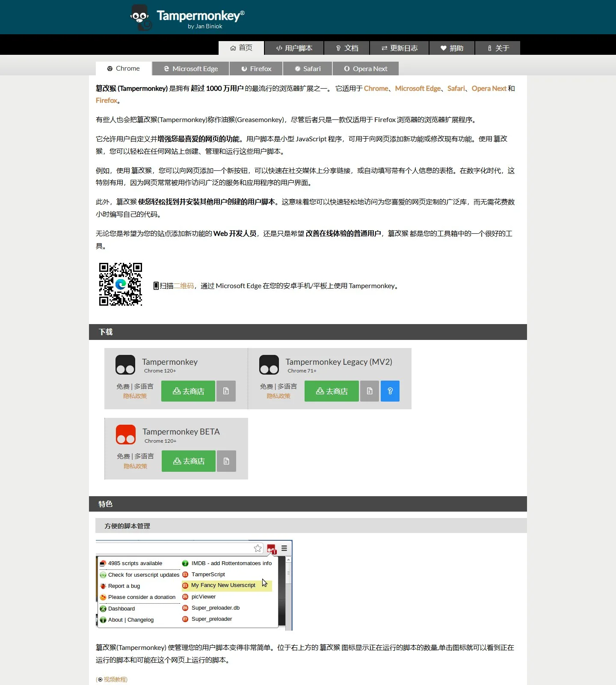The height and width of the screenshot is (685, 616).
Task: Select the Opera Next browser tab
Action: (x=366, y=68)
